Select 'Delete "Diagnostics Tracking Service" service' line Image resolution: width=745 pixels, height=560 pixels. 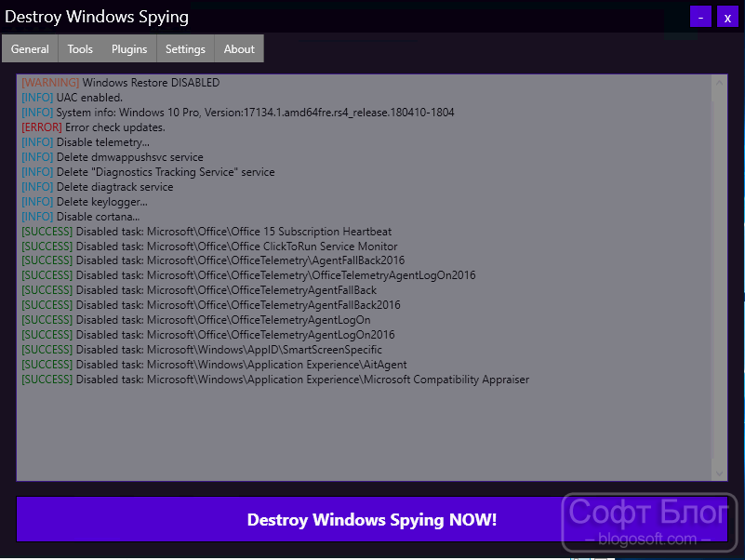click(x=148, y=171)
